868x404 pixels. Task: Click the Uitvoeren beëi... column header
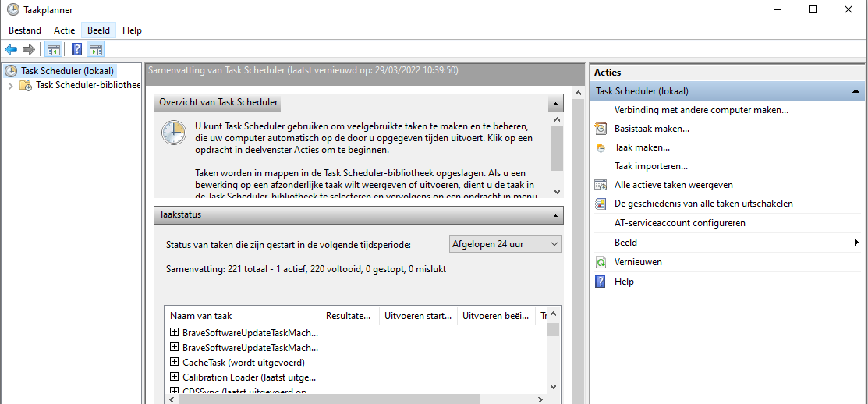(x=496, y=315)
